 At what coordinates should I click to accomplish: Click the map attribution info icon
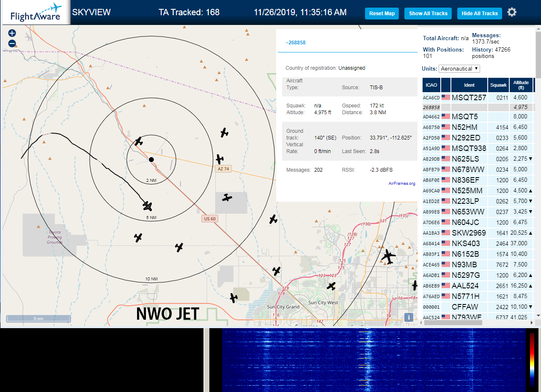(409, 317)
